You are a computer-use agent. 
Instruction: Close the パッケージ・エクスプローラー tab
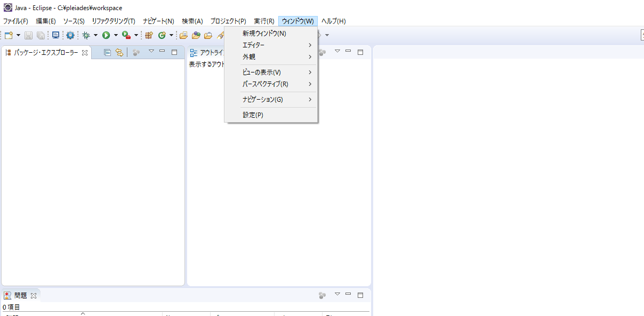pos(85,53)
